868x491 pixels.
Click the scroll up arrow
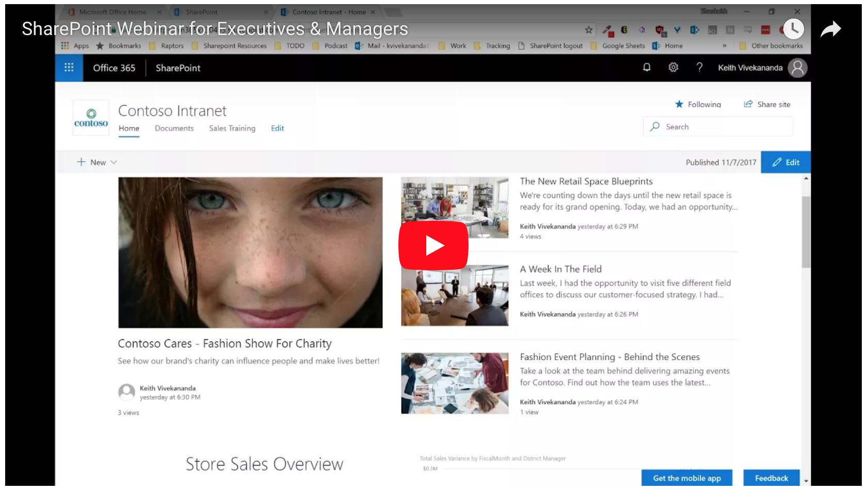point(806,178)
